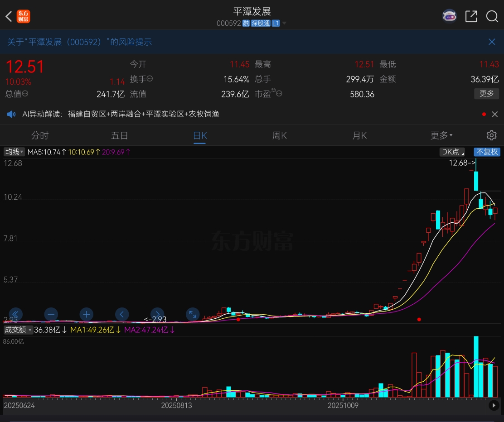Tap the 深股通 badge
This screenshot has height=422, width=504.
261,23
